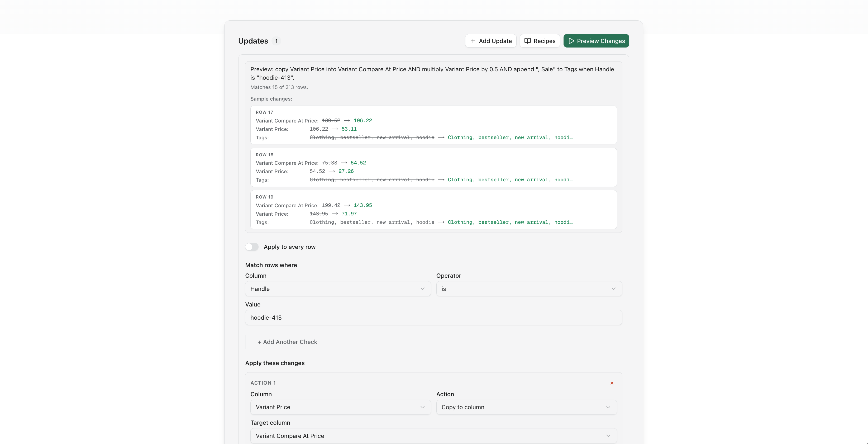Select the hoodie-413 value field
868x444 pixels.
click(x=433, y=317)
